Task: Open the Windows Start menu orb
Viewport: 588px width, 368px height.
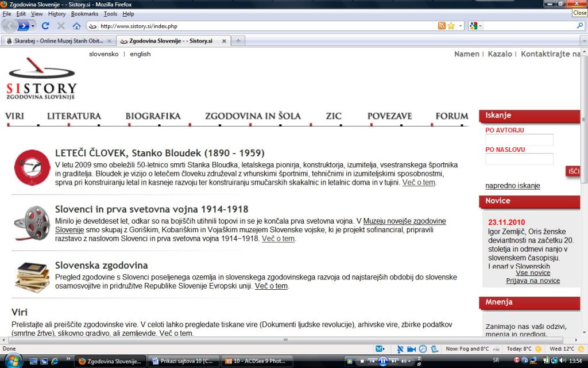Action: point(13,361)
